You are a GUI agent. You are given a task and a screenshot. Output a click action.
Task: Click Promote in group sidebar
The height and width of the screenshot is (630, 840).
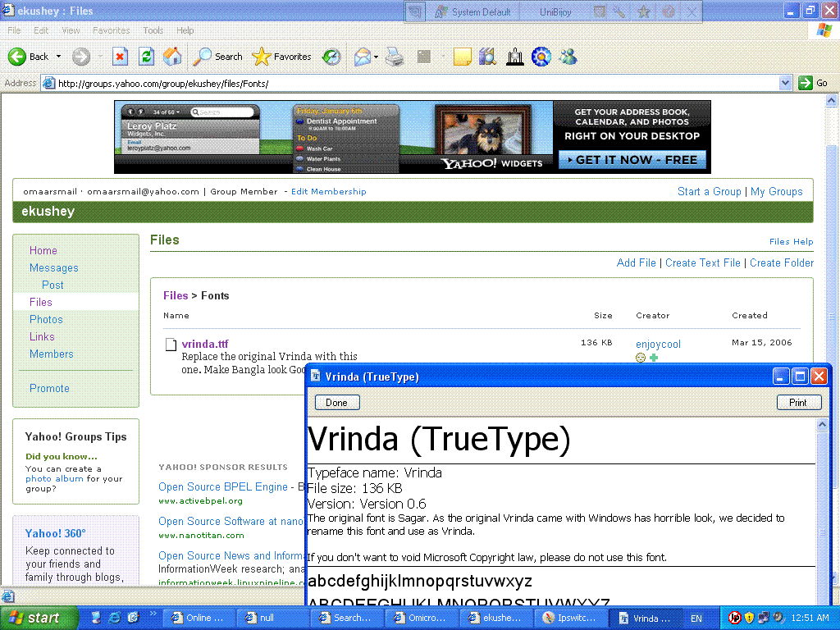[x=49, y=388]
